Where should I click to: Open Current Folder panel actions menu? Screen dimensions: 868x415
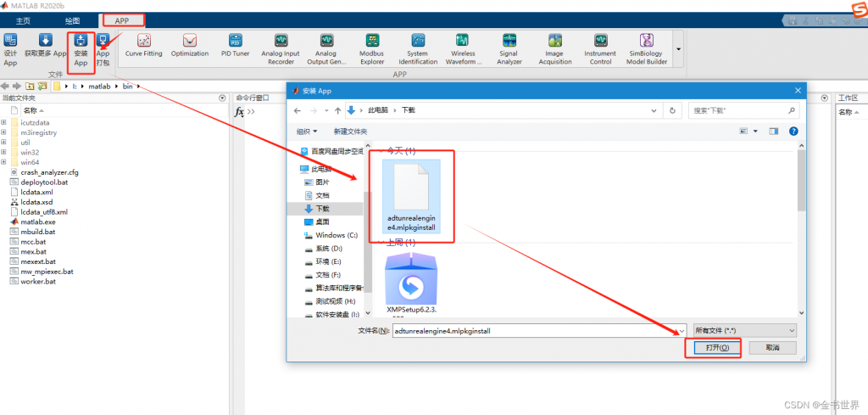tap(223, 98)
